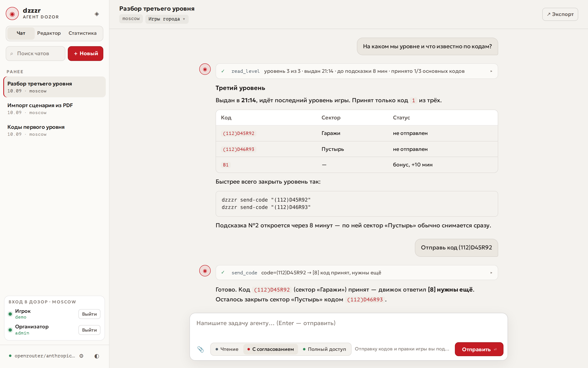The image size is (588, 368).
Task: Toggle dark theme half-circle icon
Action: click(x=97, y=356)
